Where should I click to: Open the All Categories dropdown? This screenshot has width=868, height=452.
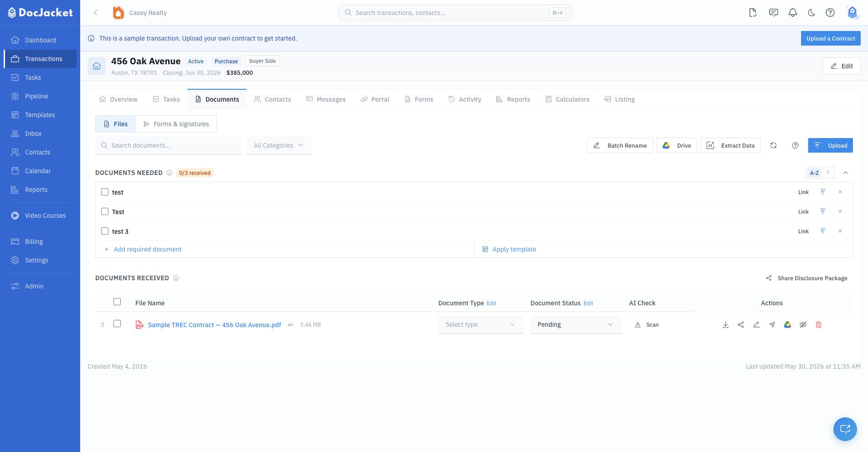279,145
